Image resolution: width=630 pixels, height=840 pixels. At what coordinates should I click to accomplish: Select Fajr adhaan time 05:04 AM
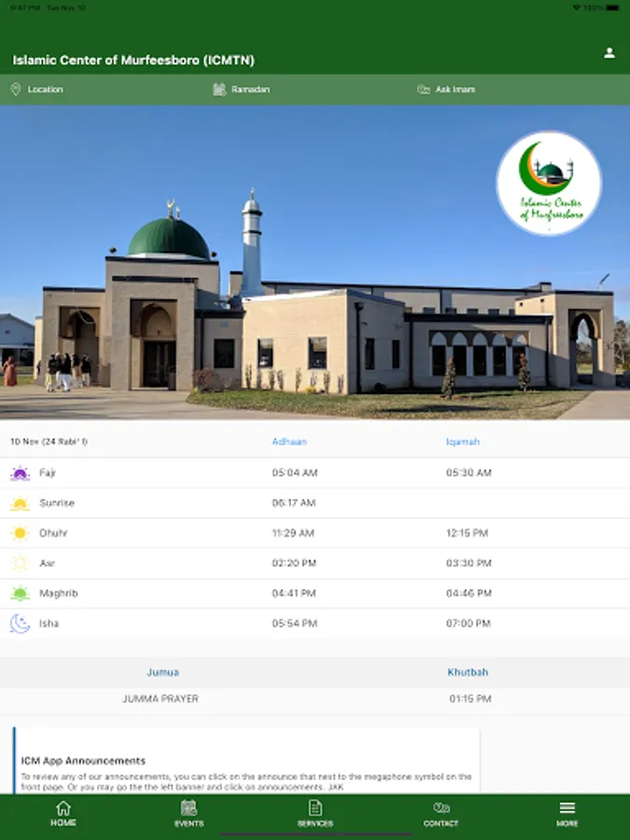[295, 472]
